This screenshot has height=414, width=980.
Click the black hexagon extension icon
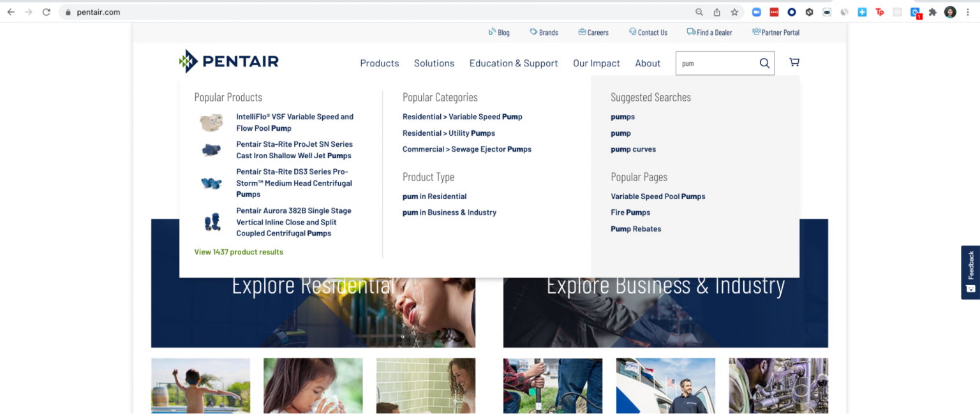(809, 12)
